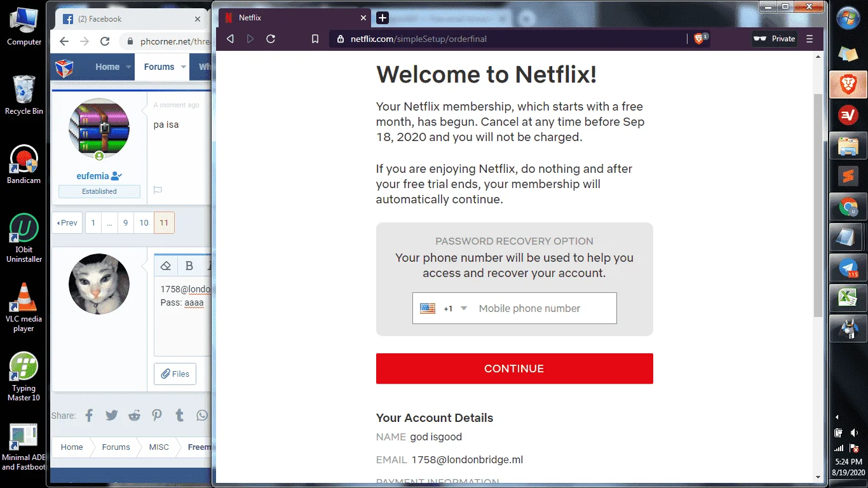
Task: Open Excel from the taskbar
Action: (x=848, y=298)
